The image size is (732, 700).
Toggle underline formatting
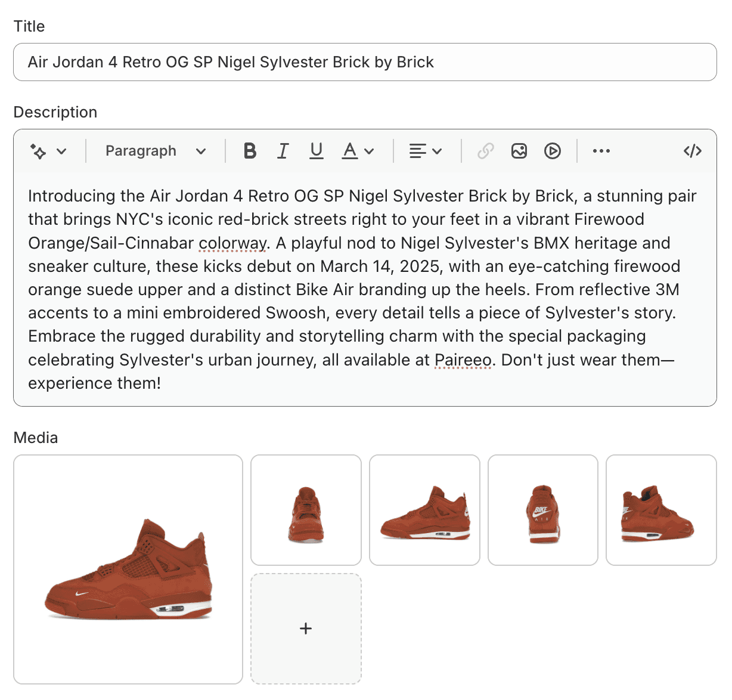(317, 151)
